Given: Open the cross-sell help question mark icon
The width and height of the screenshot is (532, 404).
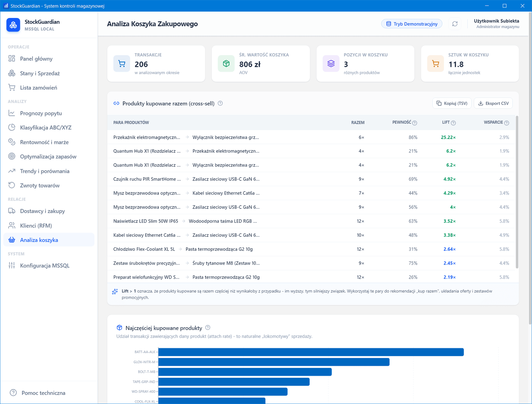Looking at the screenshot, I should [x=220, y=103].
